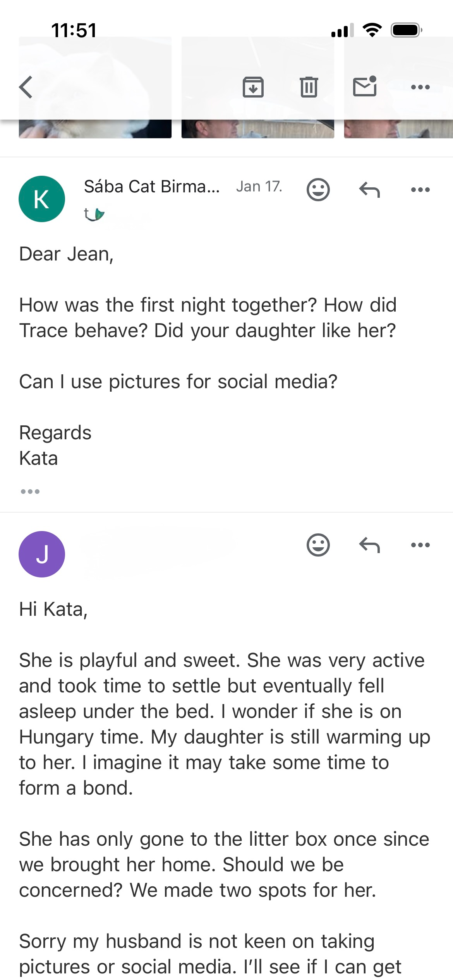Open more options for Jean's message
This screenshot has width=453, height=980.
[420, 545]
